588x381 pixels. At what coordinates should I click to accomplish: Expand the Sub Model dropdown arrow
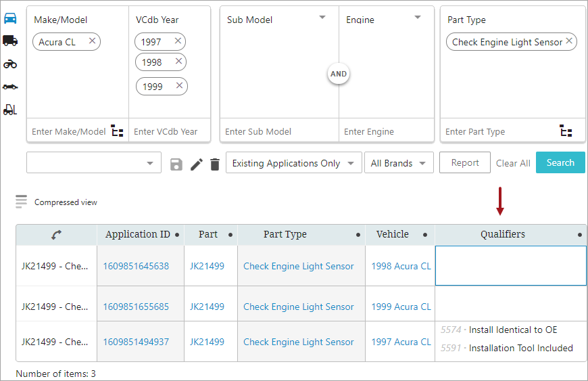coord(322,18)
